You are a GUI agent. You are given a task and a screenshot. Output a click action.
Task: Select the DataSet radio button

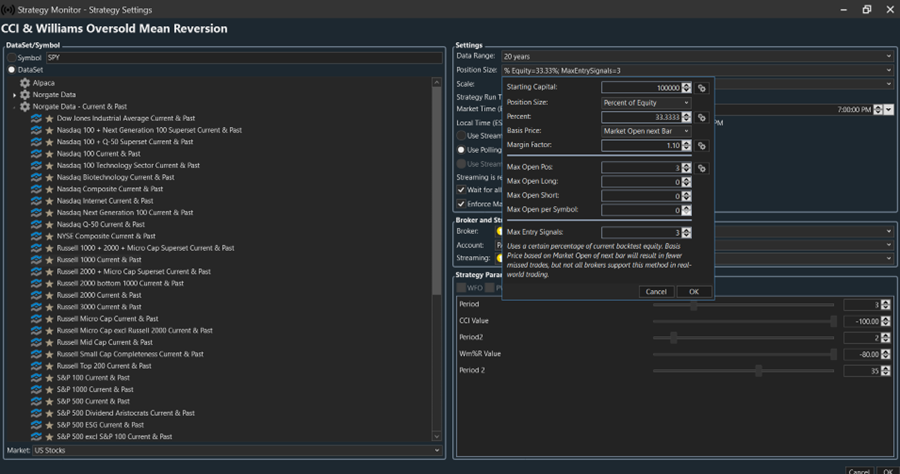[x=12, y=70]
